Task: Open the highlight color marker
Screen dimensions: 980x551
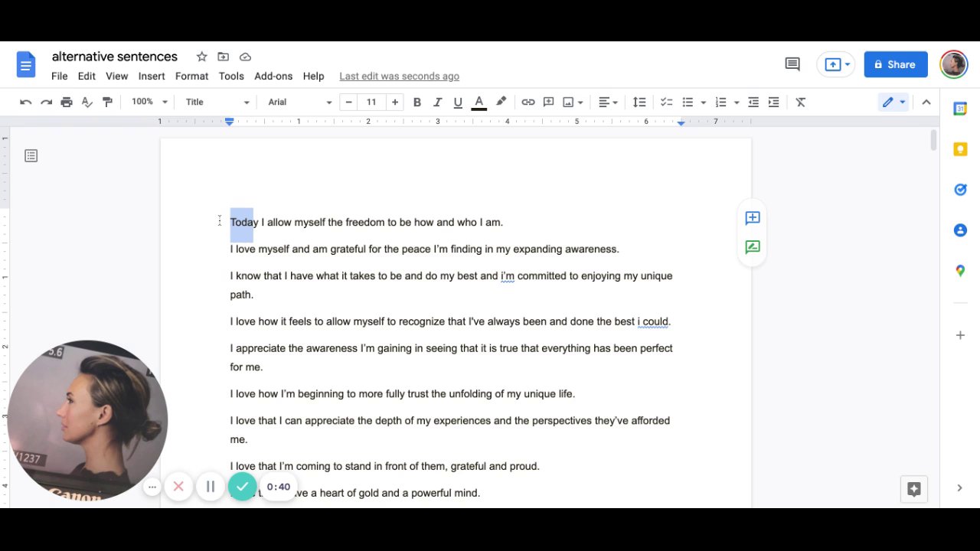Action: click(x=501, y=102)
